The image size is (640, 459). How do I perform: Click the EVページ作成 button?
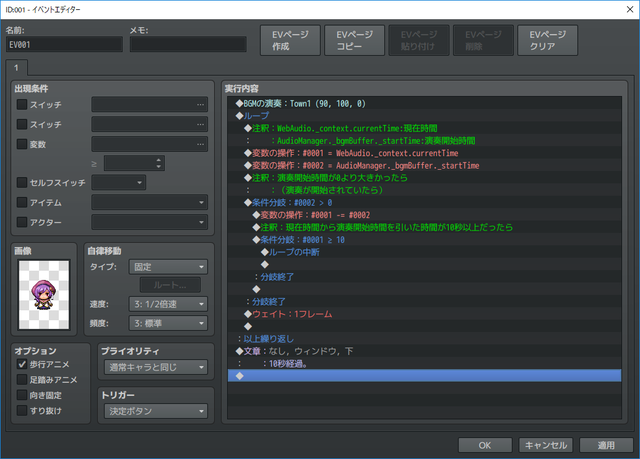click(x=290, y=40)
